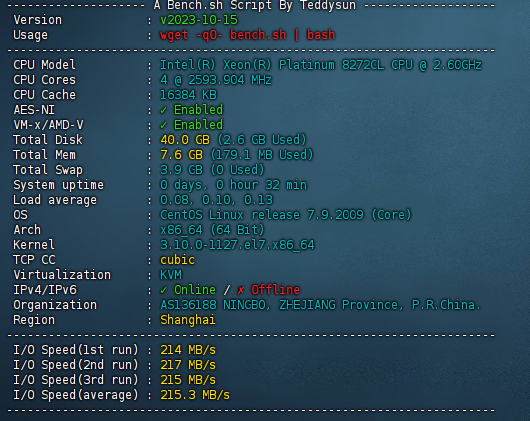Click the 7.6 GB total memory value
This screenshot has height=421, width=530.
(x=182, y=155)
